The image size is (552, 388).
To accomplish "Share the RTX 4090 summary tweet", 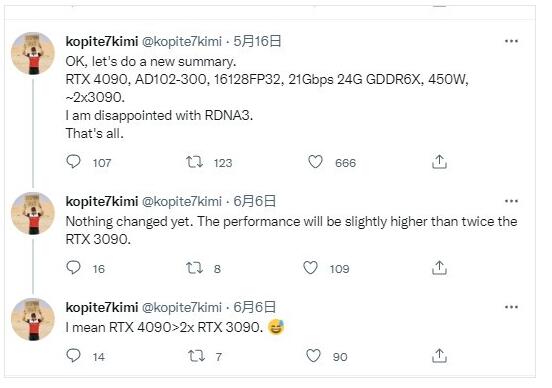I will coord(439,162).
